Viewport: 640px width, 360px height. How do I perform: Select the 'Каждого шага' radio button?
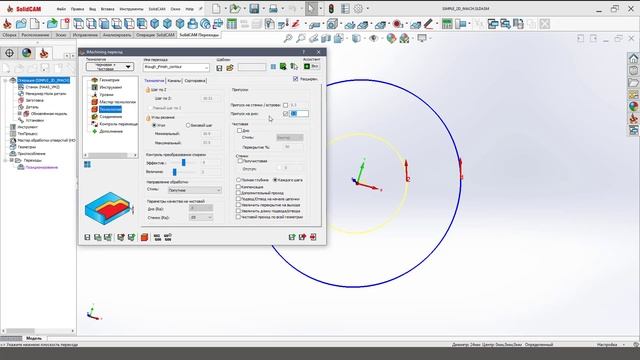275,180
